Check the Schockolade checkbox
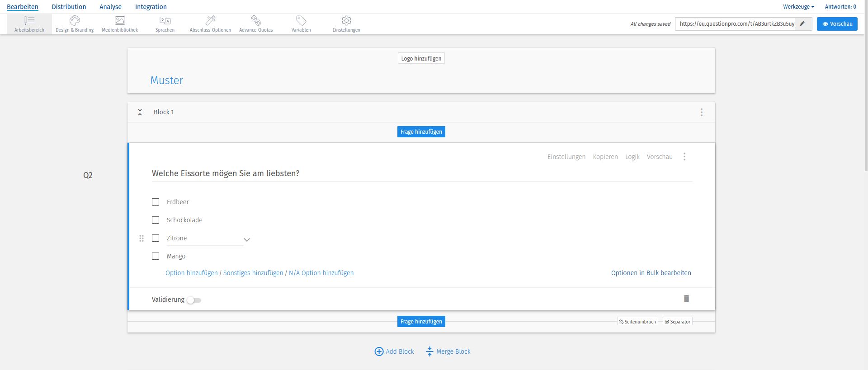The height and width of the screenshot is (370, 868). [156, 220]
